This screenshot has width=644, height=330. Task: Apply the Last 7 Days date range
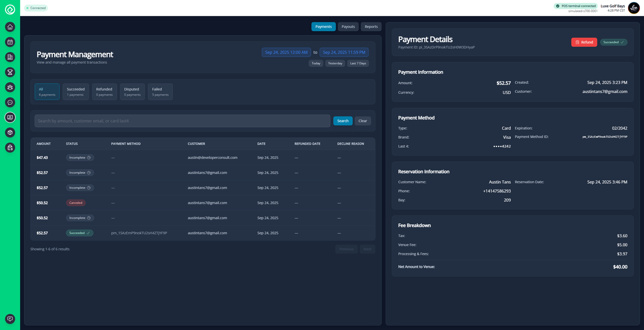pyautogui.click(x=358, y=63)
